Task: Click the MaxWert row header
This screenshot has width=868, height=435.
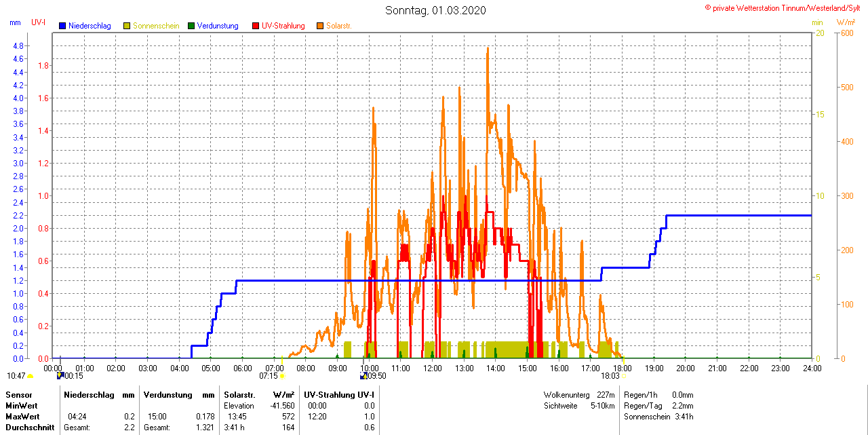Action: coord(23,416)
